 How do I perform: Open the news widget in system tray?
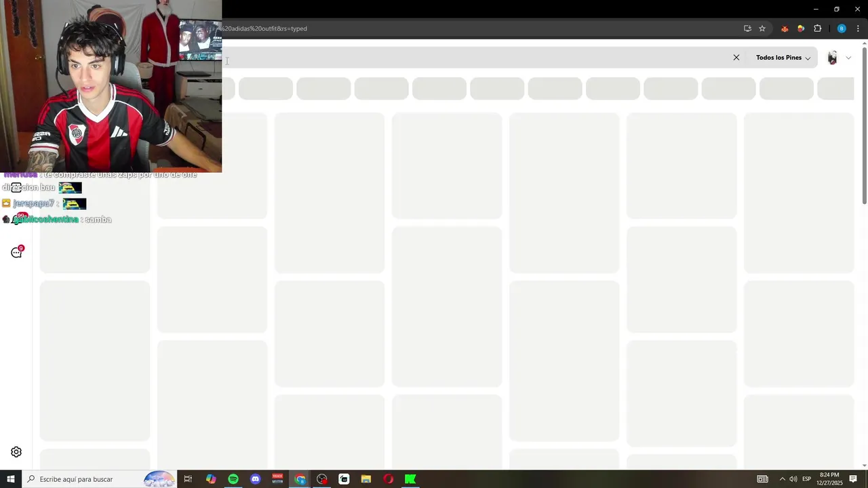tap(763, 479)
